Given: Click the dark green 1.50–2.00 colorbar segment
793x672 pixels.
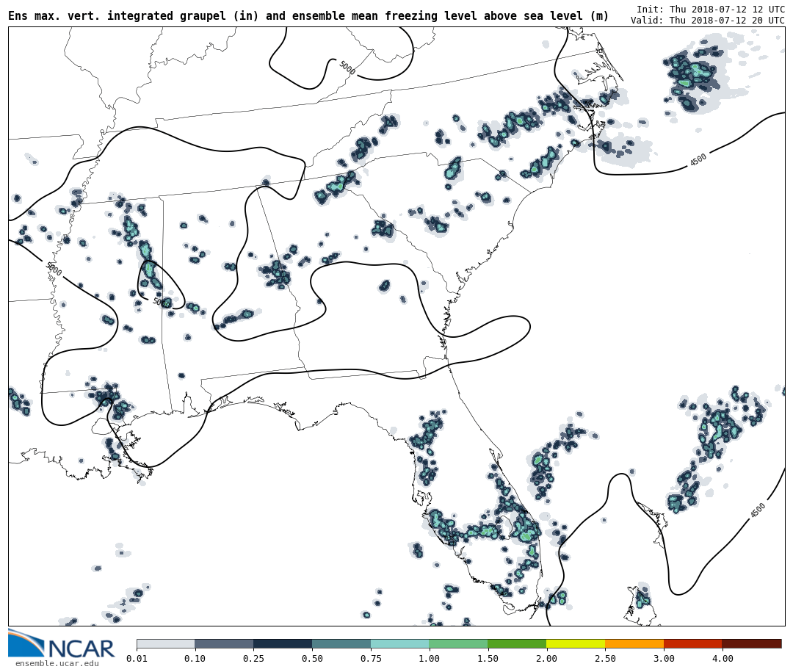Looking at the screenshot, I should pyautogui.click(x=517, y=643).
